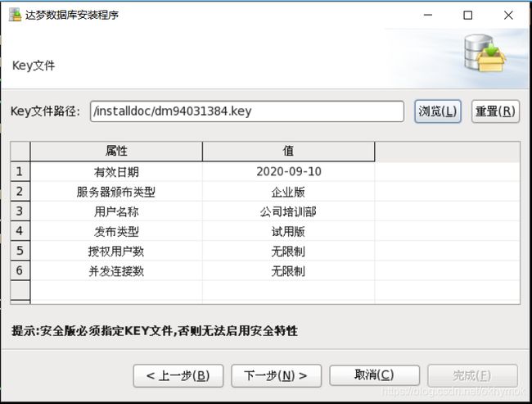Screen dimensions: 532x404
Task: Go back with 上一步(B) button
Action: (x=178, y=376)
